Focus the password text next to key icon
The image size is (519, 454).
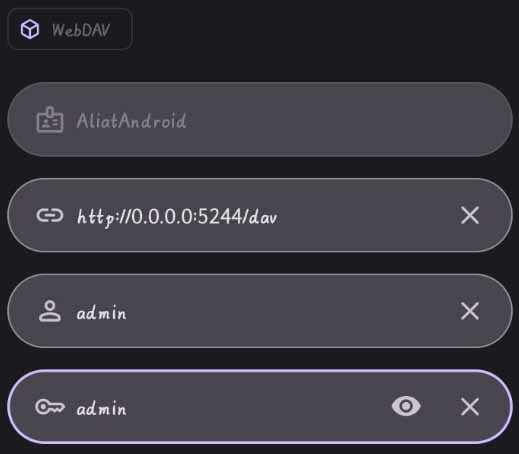click(101, 408)
